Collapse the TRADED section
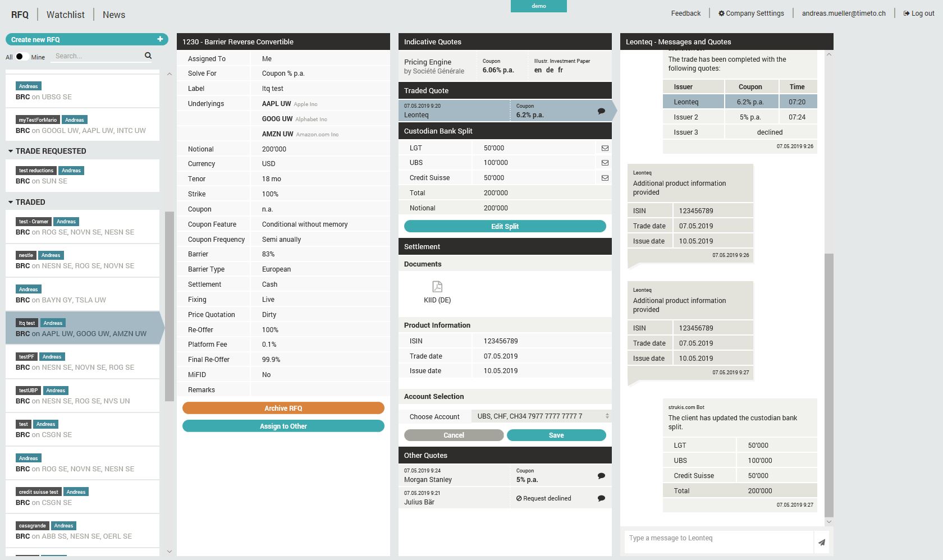The image size is (943, 560). [11, 202]
